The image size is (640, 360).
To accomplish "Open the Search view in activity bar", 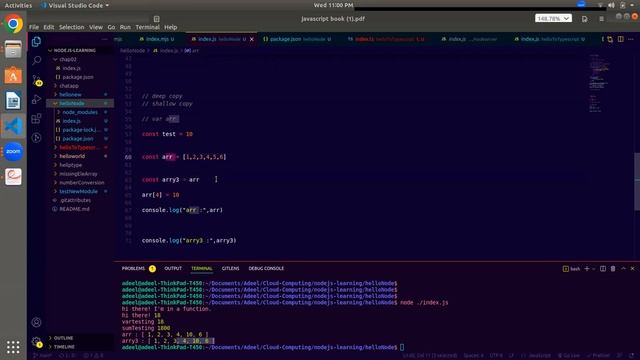I will (36, 61).
